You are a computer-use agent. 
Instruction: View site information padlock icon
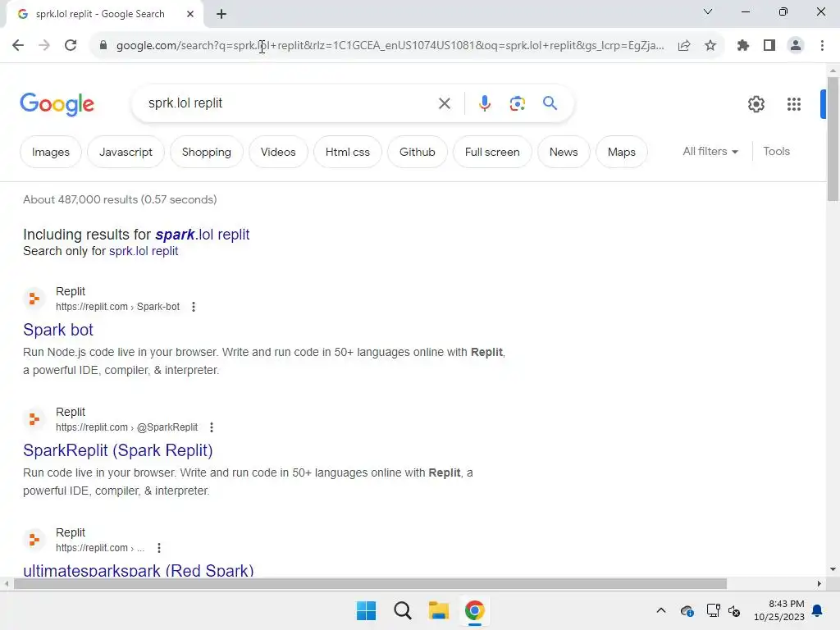pos(103,46)
